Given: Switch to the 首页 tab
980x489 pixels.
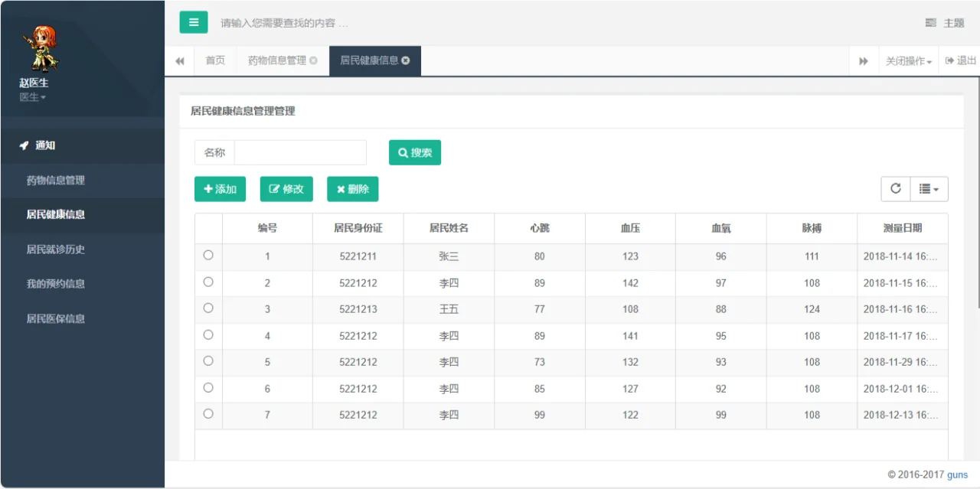Looking at the screenshot, I should point(215,60).
